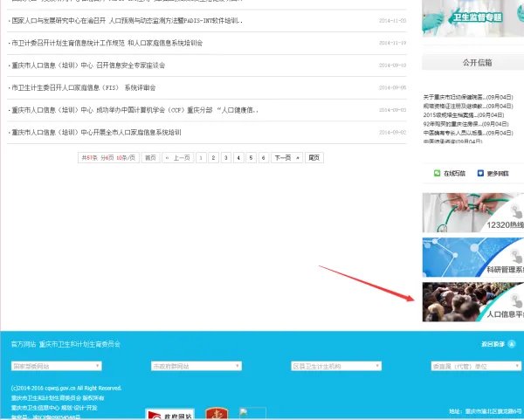Select page 5 in pagination
Image resolution: width=524 pixels, height=420 pixels.
tap(251, 158)
